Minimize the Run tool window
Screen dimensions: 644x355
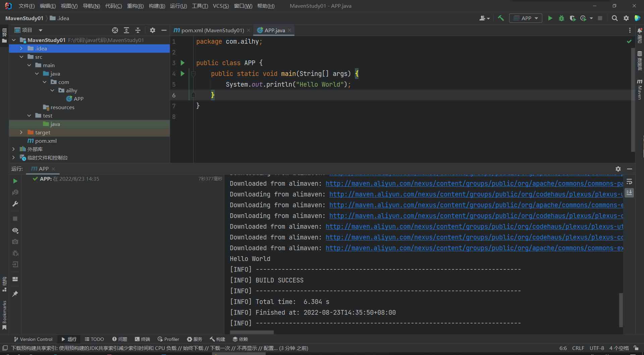[630, 169]
